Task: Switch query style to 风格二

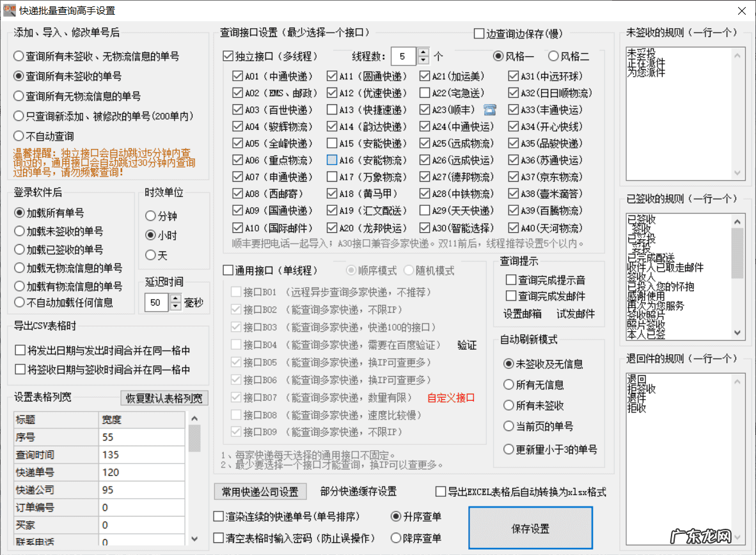Action: (x=552, y=56)
